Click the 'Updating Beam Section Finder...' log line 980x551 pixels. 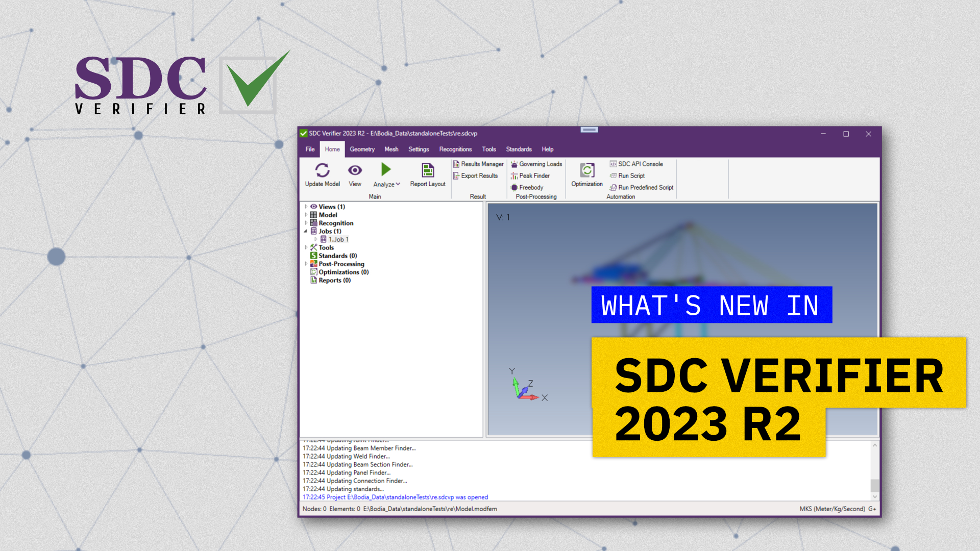pyautogui.click(x=357, y=464)
